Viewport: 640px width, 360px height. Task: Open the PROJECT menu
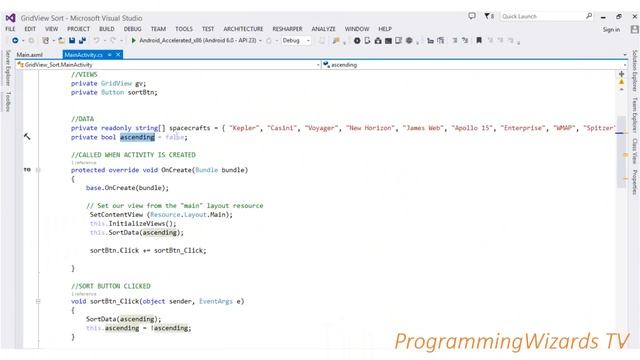coord(78,29)
